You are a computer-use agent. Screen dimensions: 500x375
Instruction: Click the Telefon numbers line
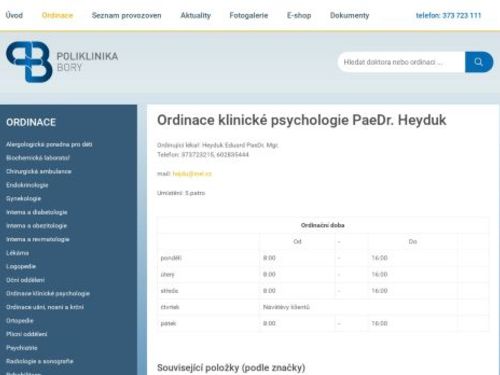[x=203, y=154]
